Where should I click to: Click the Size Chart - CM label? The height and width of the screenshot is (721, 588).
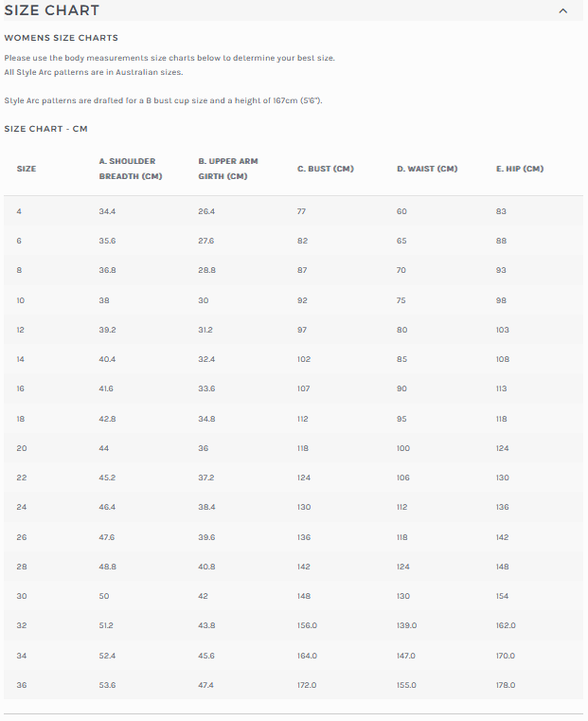pyautogui.click(x=46, y=129)
